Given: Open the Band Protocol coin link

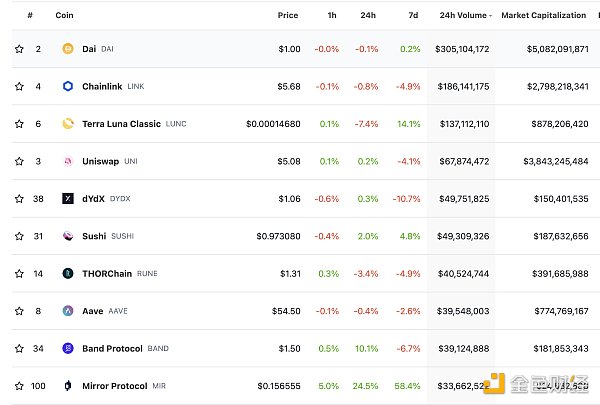Looking at the screenshot, I should click(x=113, y=348).
